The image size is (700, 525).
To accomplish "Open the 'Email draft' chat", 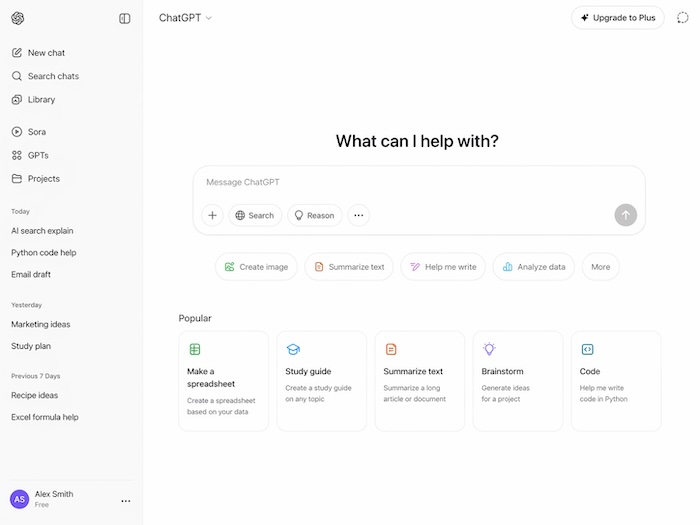I will [31, 275].
